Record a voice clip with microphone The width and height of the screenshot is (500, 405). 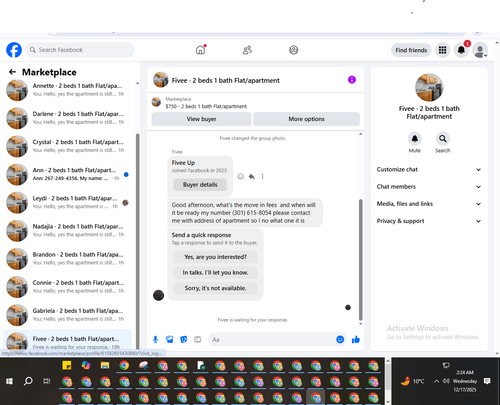click(155, 340)
